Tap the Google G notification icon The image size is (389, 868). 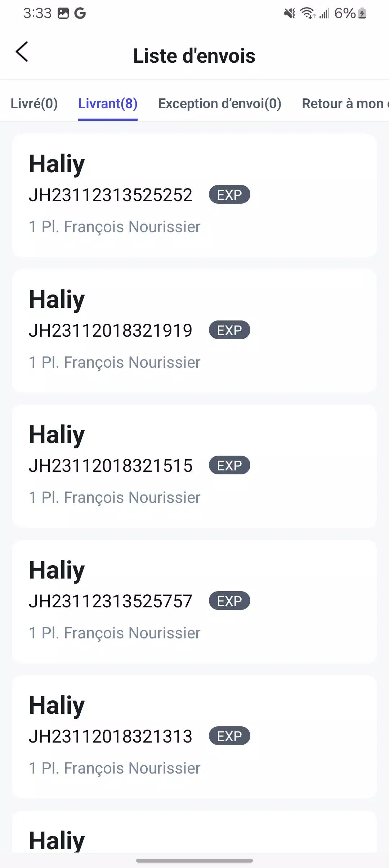pyautogui.click(x=80, y=14)
